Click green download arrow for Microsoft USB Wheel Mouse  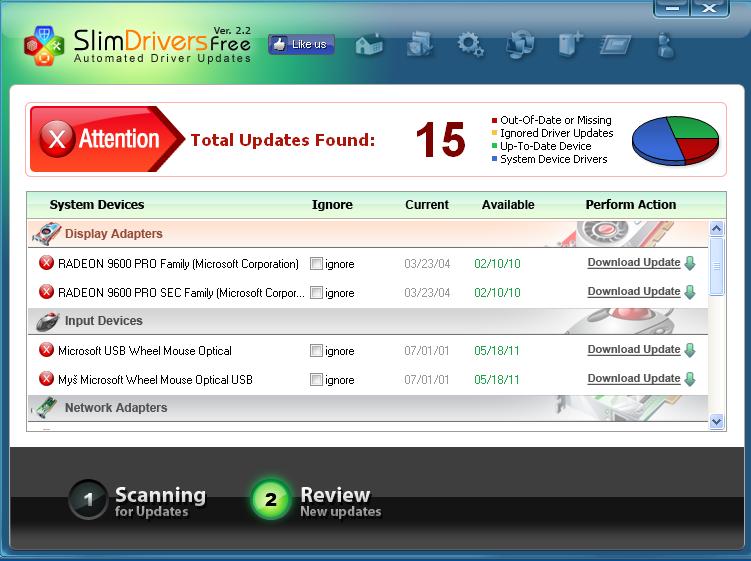pyautogui.click(x=690, y=350)
